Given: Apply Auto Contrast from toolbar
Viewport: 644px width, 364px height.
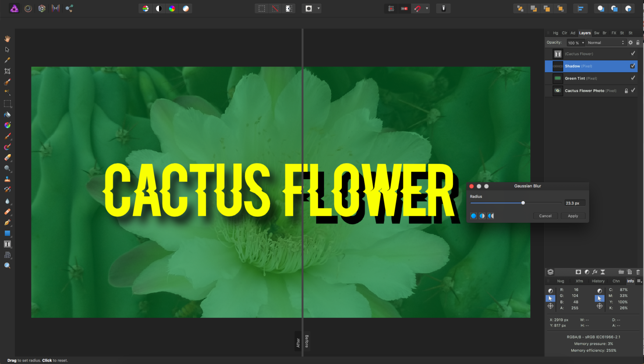Looking at the screenshot, I should tap(159, 8).
